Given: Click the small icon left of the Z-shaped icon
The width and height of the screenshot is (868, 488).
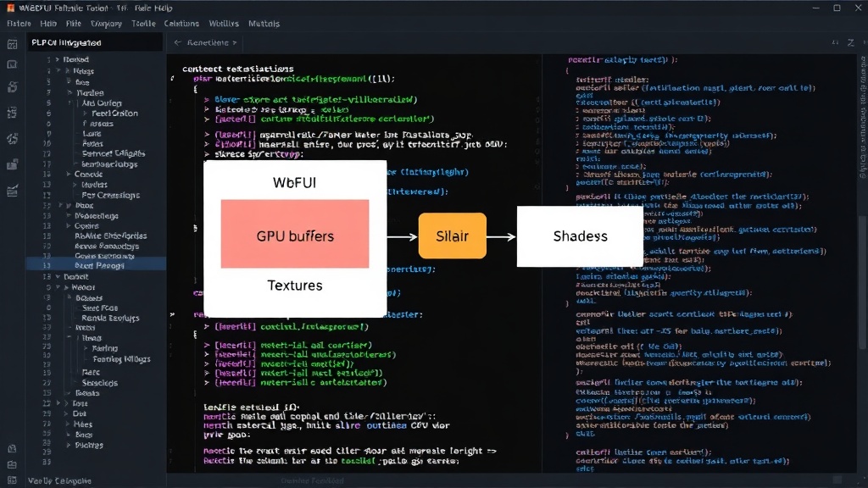Looking at the screenshot, I should click(x=835, y=42).
